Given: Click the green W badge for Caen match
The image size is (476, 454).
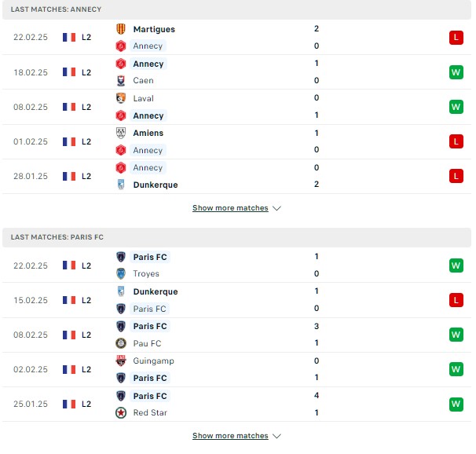Looking at the screenshot, I should (456, 72).
